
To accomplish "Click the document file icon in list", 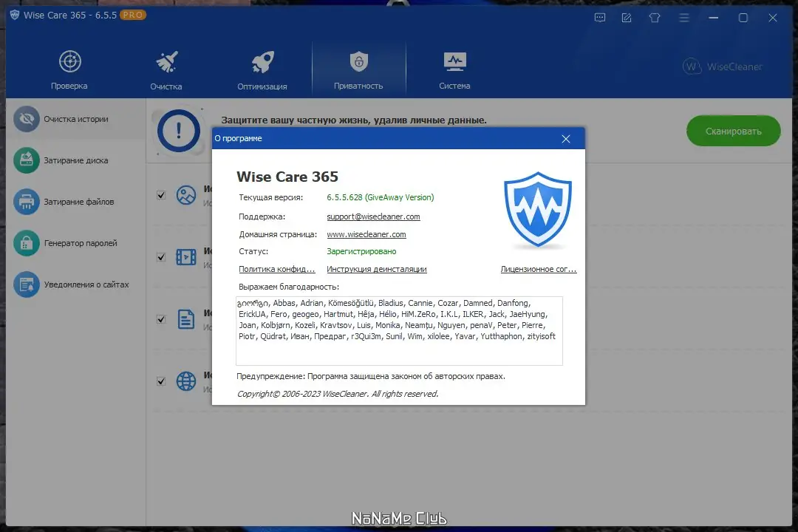I will coord(186,319).
